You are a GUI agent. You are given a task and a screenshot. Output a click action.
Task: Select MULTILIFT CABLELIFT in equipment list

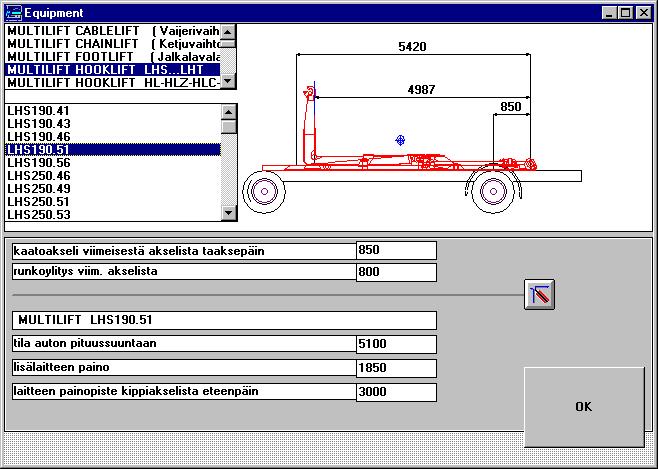(x=112, y=31)
